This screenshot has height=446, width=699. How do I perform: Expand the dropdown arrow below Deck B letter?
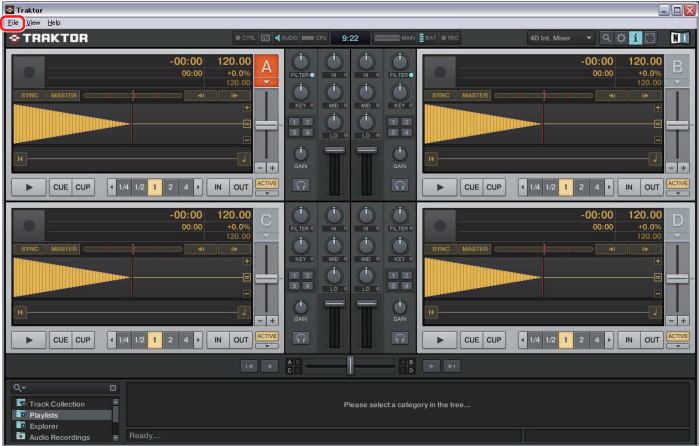click(x=678, y=83)
